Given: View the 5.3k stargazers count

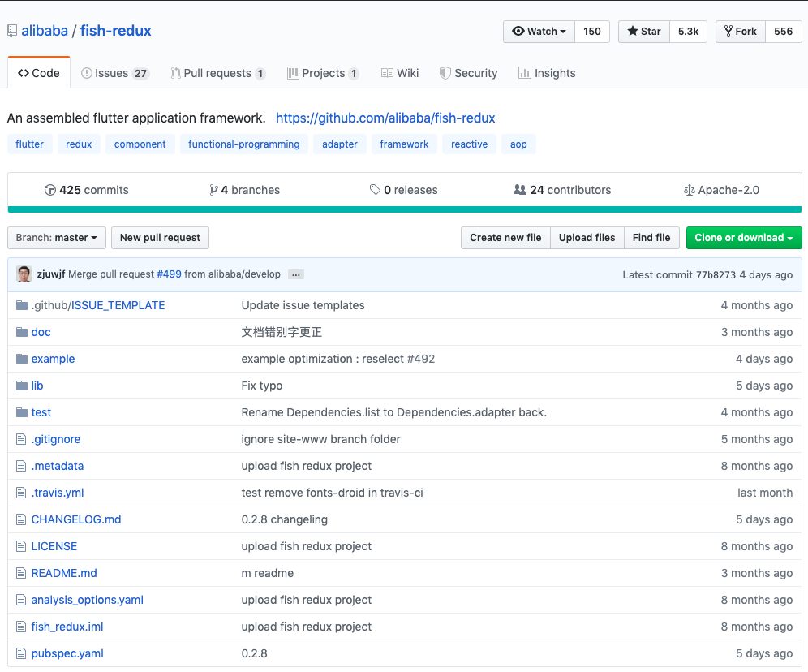Looking at the screenshot, I should [x=689, y=32].
